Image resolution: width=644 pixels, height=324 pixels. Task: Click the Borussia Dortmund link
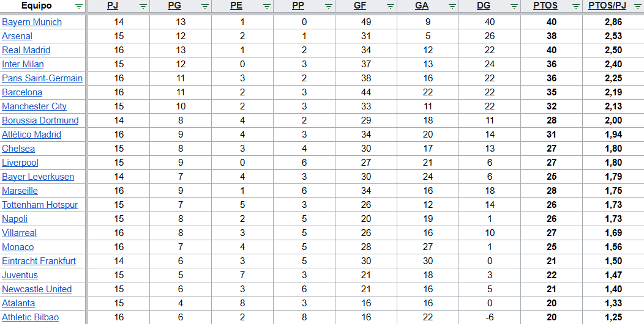[40, 120]
